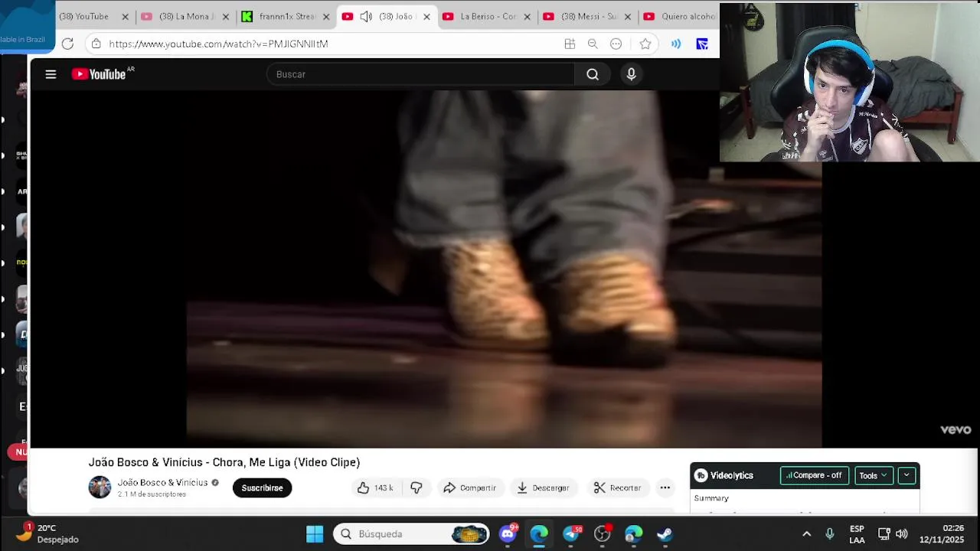Viewport: 980px width, 551px height.
Task: Close the La Mona J tab
Action: [x=226, y=16]
